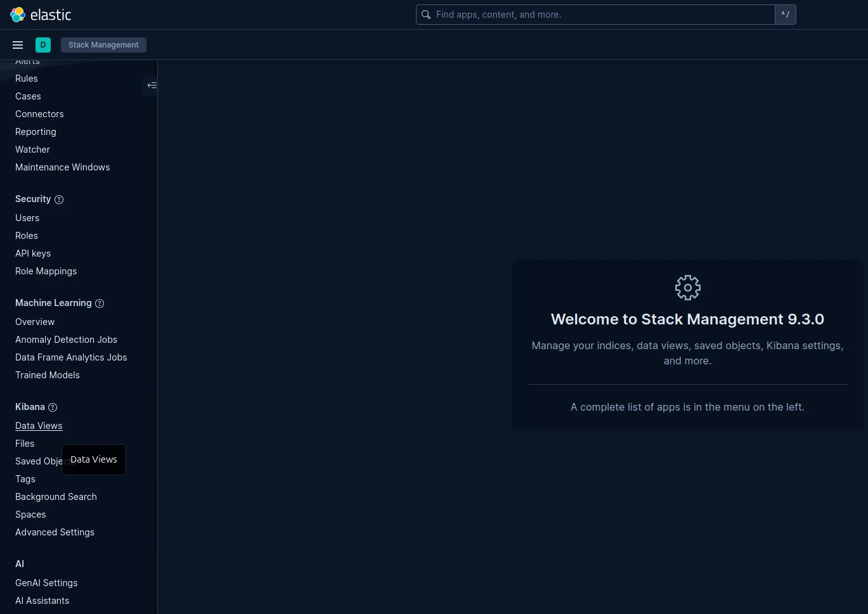The image size is (868, 614).
Task: Open the hamburger navigation menu
Action: [18, 45]
